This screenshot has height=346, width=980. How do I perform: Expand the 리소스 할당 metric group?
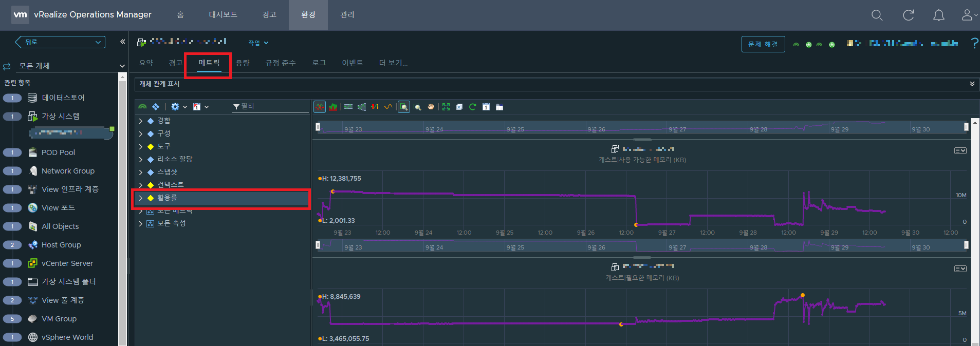pos(141,159)
